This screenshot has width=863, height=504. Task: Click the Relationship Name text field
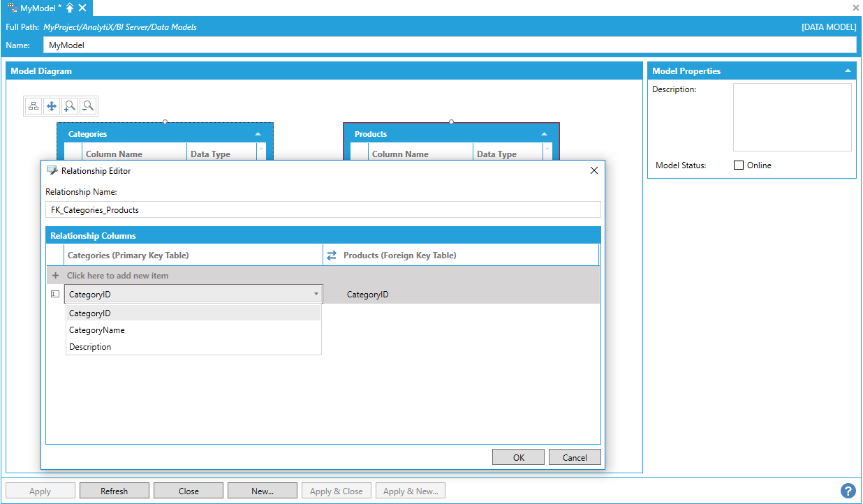(323, 209)
